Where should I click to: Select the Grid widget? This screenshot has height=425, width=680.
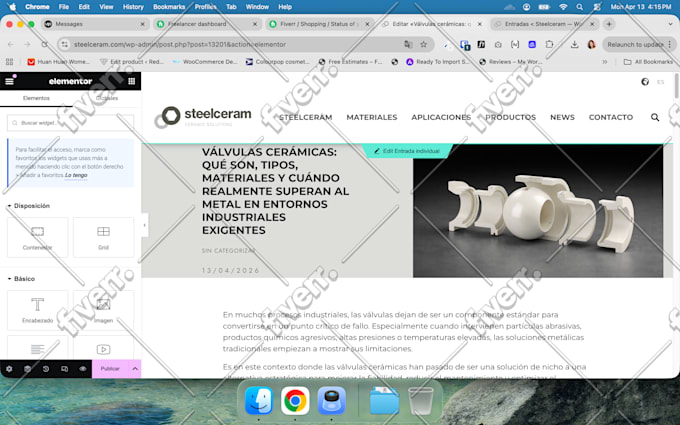(103, 237)
